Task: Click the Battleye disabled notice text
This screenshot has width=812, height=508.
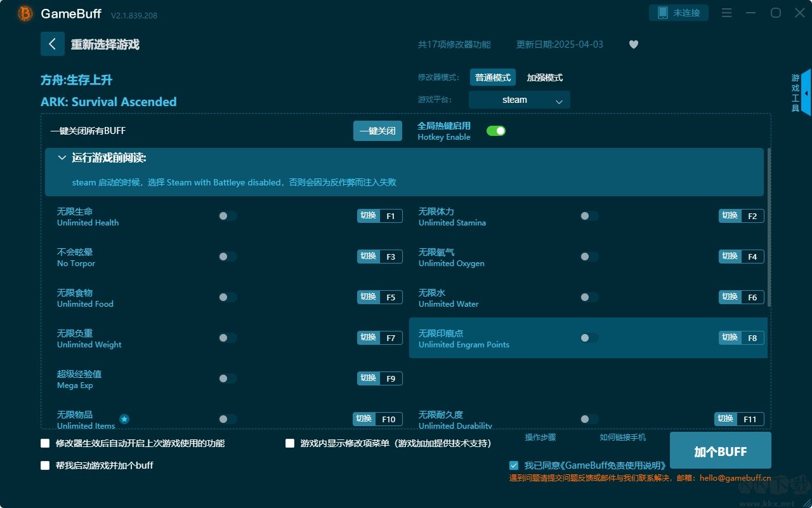Action: [x=234, y=182]
